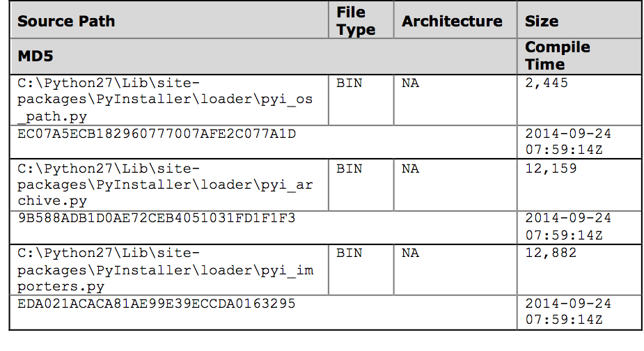
Task: Click MD5 hash EDA021ACACA81AE99E39ECCDA0163295
Action: [157, 304]
